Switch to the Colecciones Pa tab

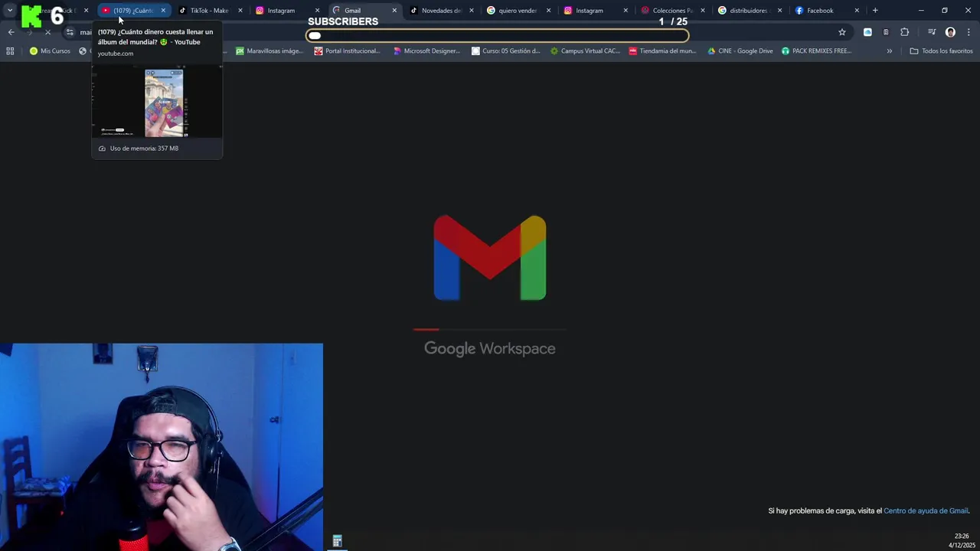click(x=672, y=11)
